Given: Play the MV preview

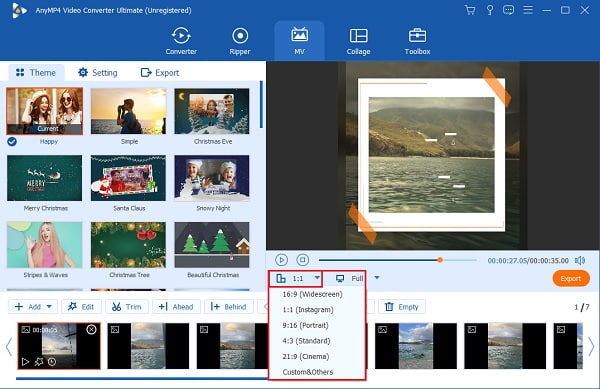Looking at the screenshot, I should click(281, 260).
